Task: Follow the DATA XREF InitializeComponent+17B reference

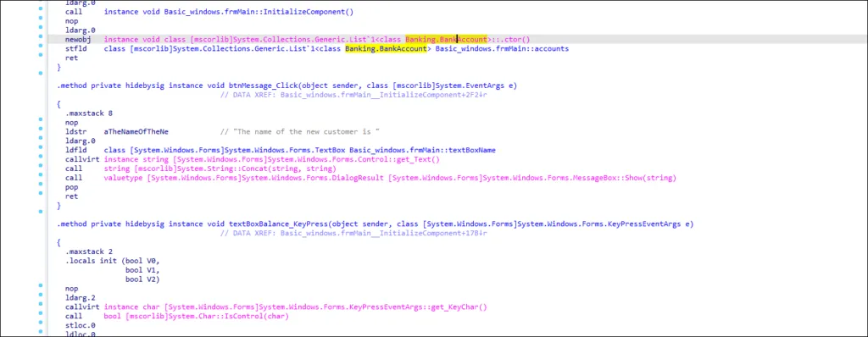Action: click(384, 234)
